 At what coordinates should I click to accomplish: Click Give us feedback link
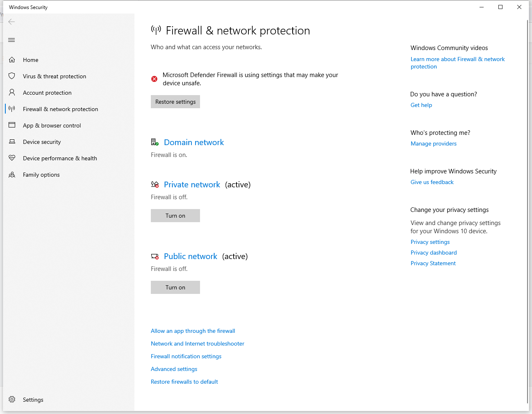432,182
